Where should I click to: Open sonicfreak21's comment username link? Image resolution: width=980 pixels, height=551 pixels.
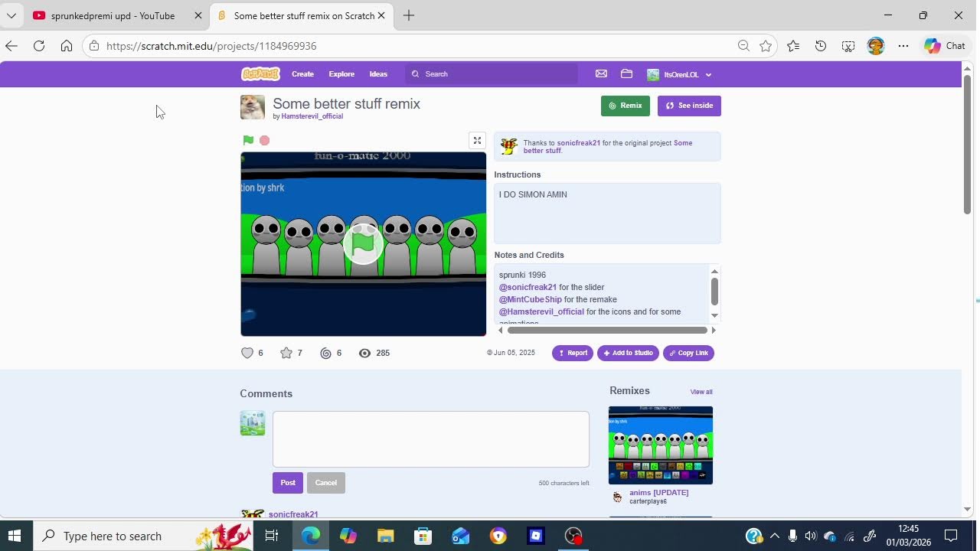pyautogui.click(x=293, y=514)
